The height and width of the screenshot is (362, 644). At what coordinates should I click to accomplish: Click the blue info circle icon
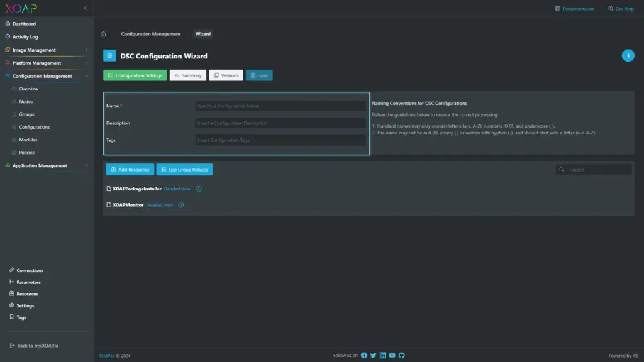(x=628, y=55)
